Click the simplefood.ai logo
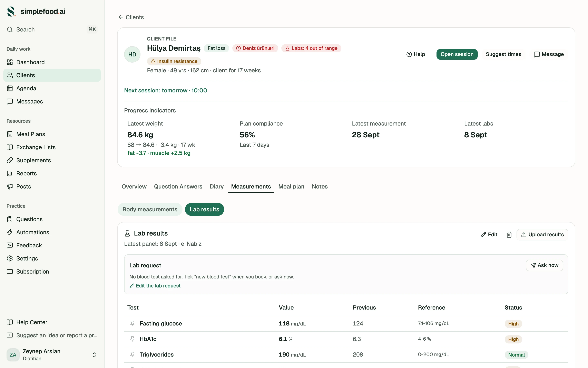The height and width of the screenshot is (368, 588). tap(36, 11)
